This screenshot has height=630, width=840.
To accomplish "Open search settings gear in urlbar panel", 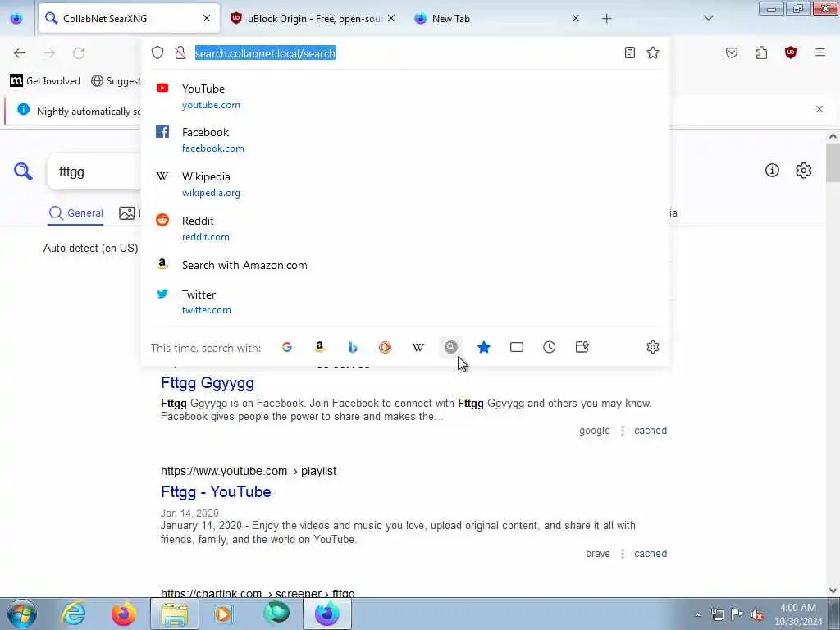I will (x=652, y=347).
